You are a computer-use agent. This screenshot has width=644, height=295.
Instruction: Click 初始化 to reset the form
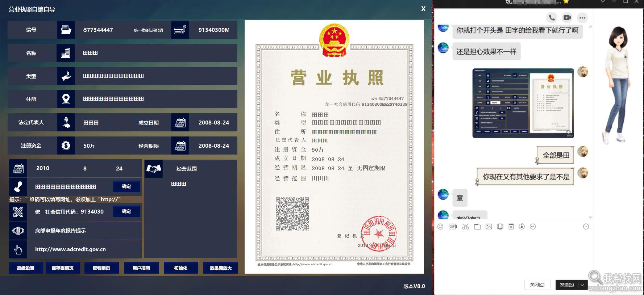181,268
